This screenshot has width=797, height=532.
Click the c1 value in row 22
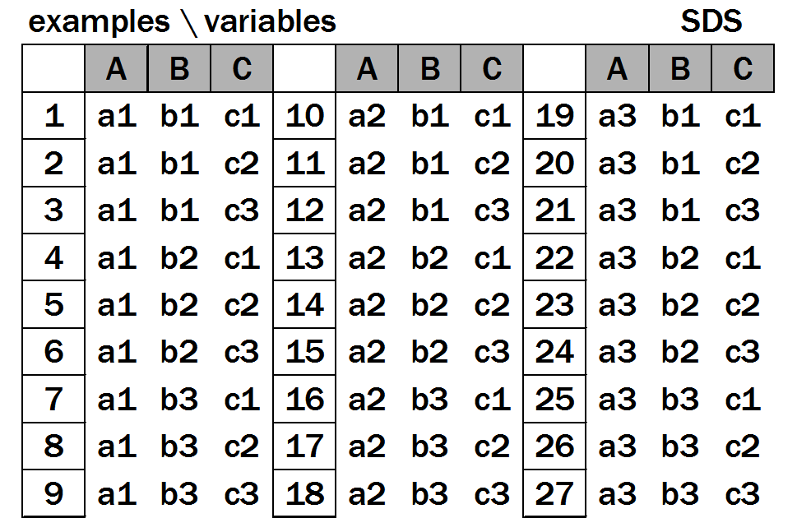coord(742,258)
